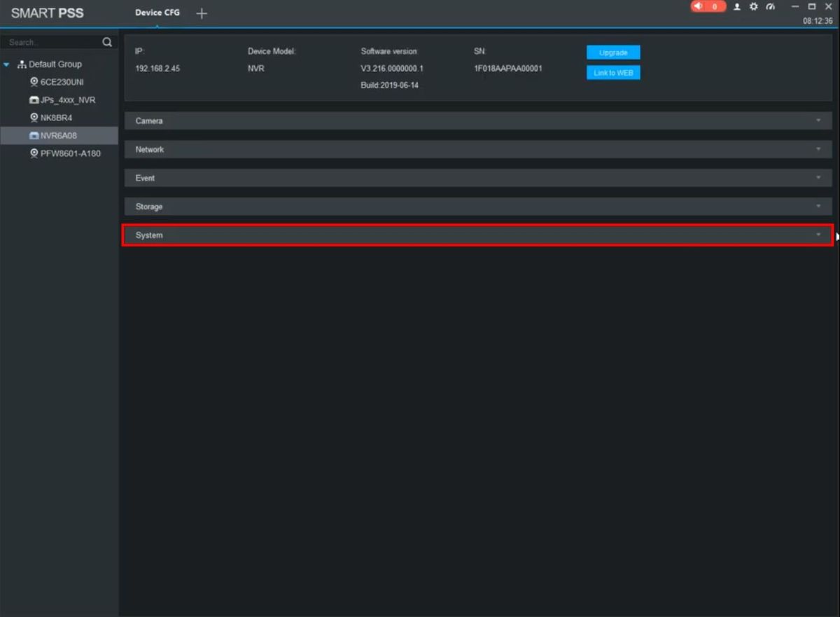Viewport: 840px width, 617px height.
Task: Click serial number 1F018AAPAA00001
Action: 508,69
